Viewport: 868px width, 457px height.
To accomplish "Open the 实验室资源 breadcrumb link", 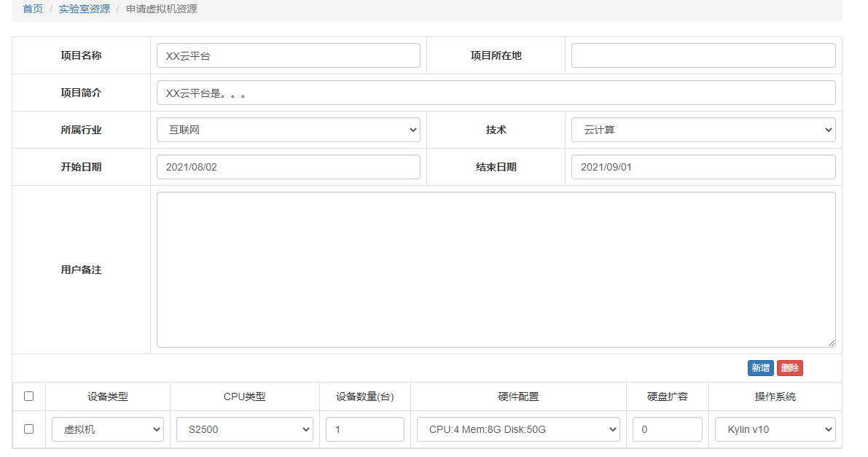I will 85,9.
